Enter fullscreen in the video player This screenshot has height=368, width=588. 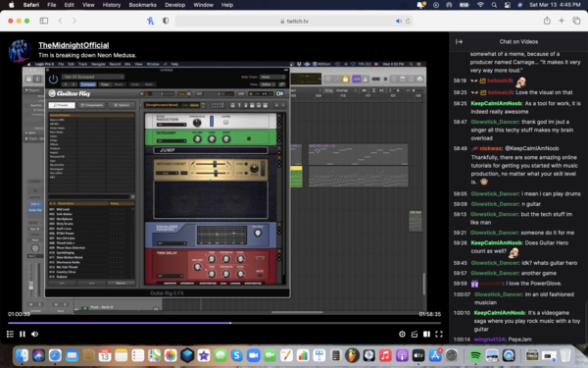[439, 334]
